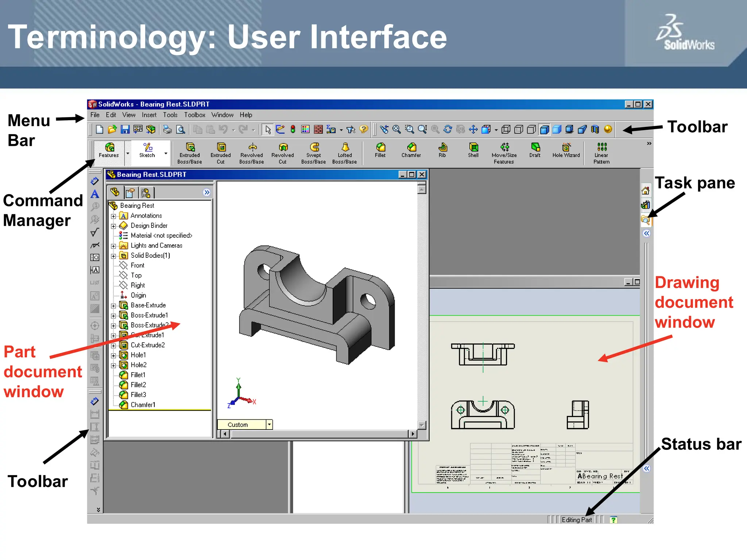Expand the Base-Extrude feature node
The image size is (747, 560).
(x=113, y=306)
